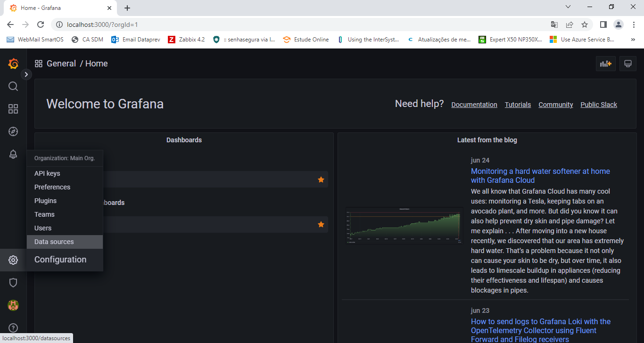Open the Server Admin shield icon

(13, 283)
